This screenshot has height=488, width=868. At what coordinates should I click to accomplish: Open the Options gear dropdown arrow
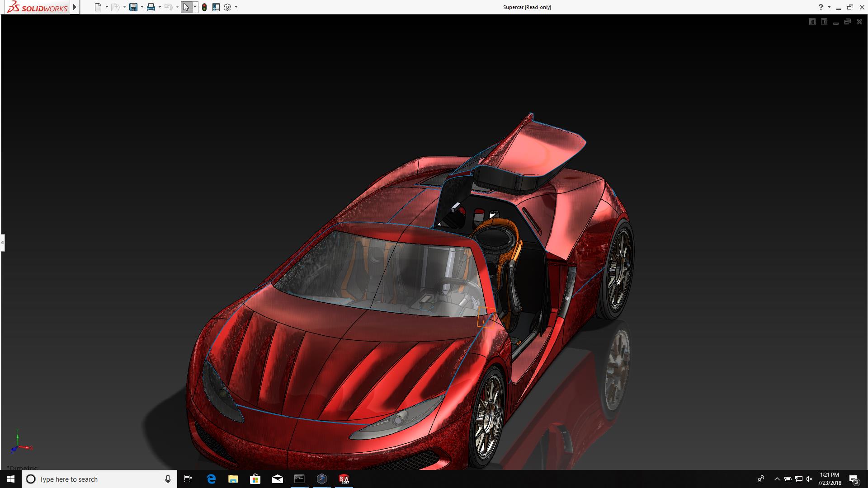tap(236, 7)
